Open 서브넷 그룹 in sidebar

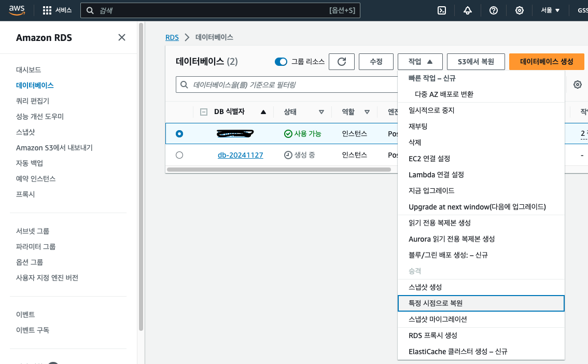click(33, 231)
